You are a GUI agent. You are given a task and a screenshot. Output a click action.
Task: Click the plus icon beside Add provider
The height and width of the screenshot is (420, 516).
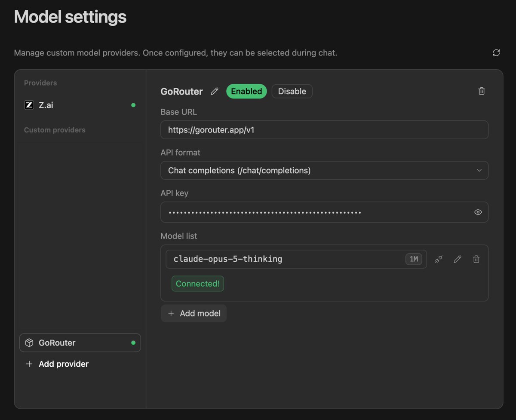tap(29, 364)
